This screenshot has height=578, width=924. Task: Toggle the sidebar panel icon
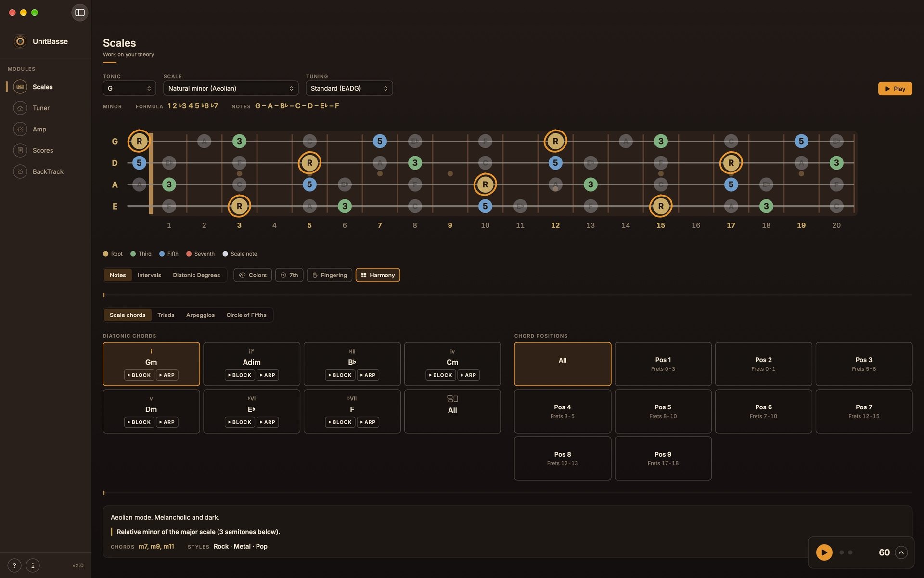[80, 13]
